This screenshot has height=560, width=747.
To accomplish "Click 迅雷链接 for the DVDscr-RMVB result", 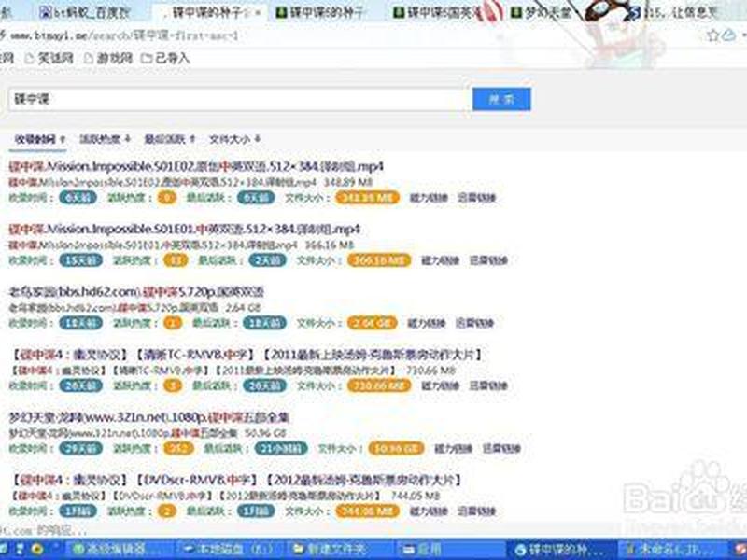I will click(x=477, y=511).
